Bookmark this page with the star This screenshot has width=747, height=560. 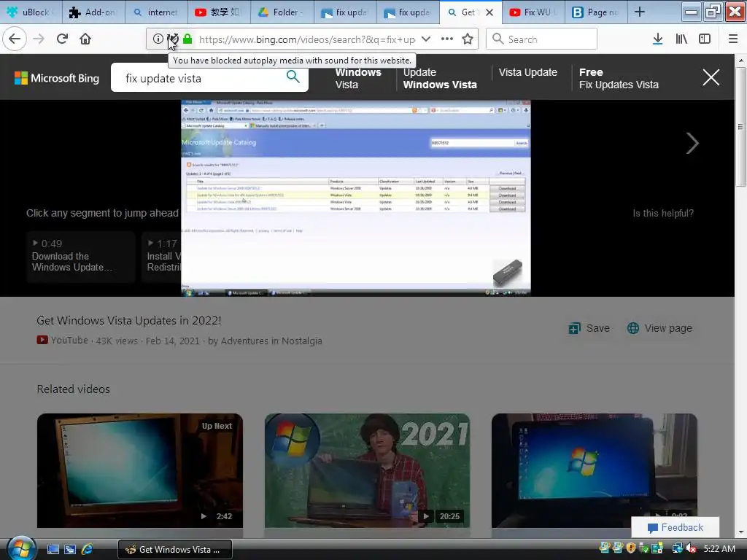[x=468, y=39]
